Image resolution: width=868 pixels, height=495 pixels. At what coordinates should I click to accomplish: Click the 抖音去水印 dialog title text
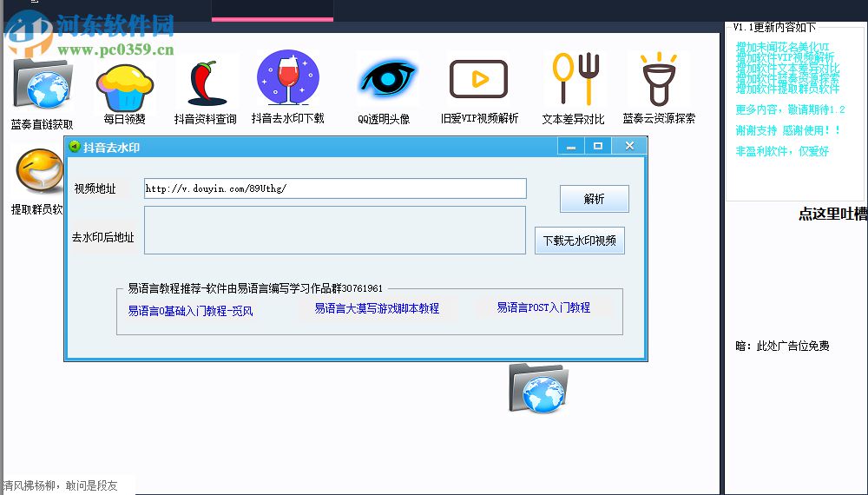point(111,148)
